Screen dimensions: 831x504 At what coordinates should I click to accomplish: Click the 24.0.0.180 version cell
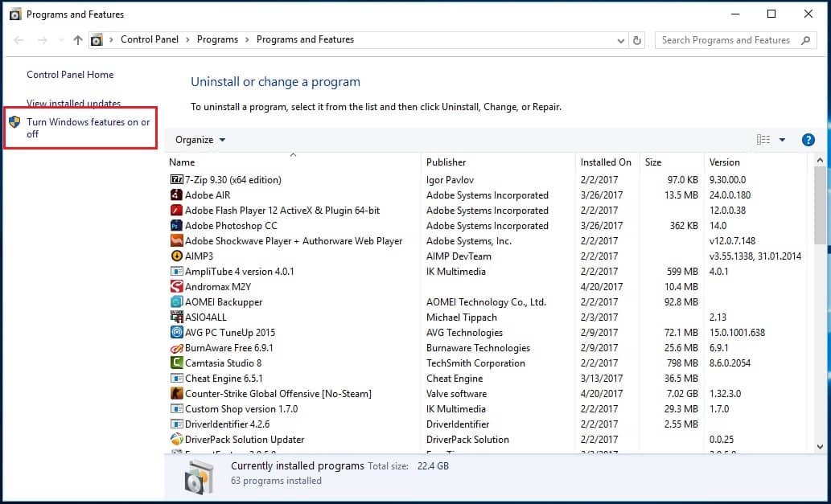(730, 195)
